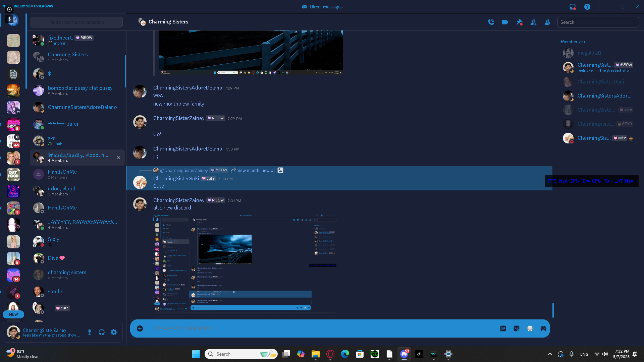Start a voice call in Charming Sisters
644x362 pixels.
(x=491, y=22)
